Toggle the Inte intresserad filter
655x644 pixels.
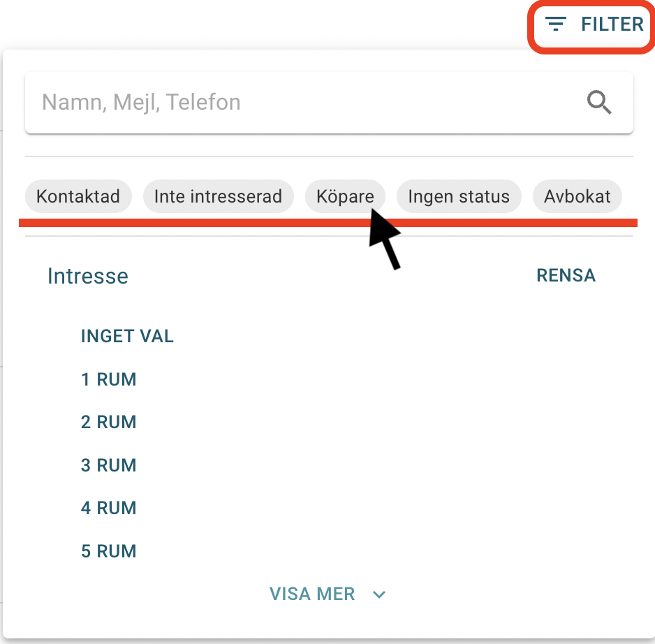(x=219, y=196)
